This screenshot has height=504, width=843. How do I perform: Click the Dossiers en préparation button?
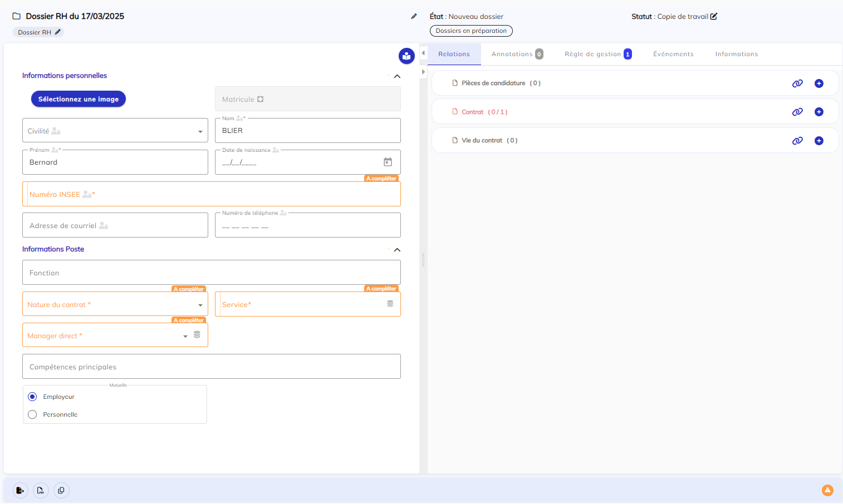point(471,31)
